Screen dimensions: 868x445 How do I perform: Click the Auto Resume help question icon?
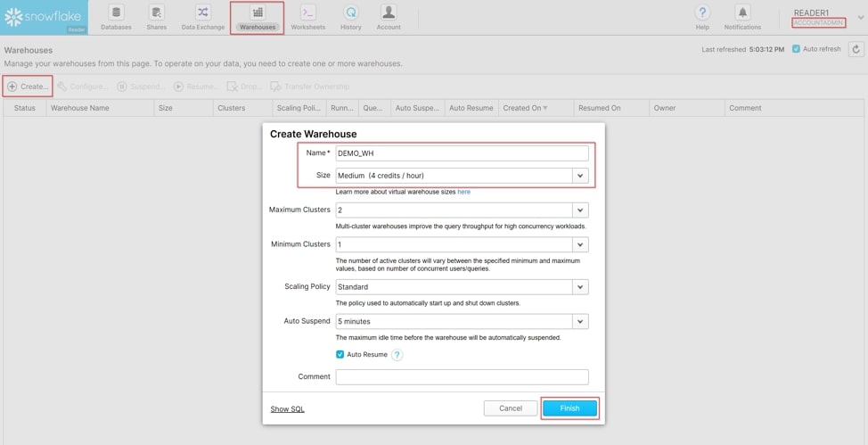point(397,355)
